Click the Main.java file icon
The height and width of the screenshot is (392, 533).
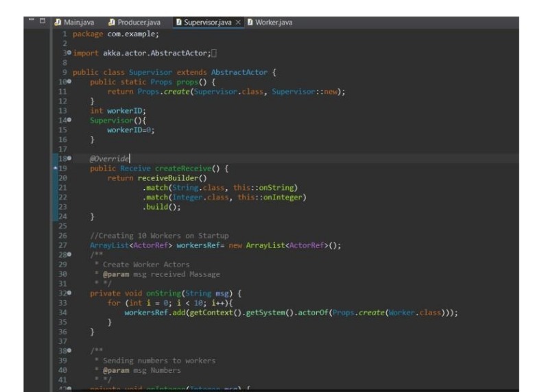click(x=58, y=23)
